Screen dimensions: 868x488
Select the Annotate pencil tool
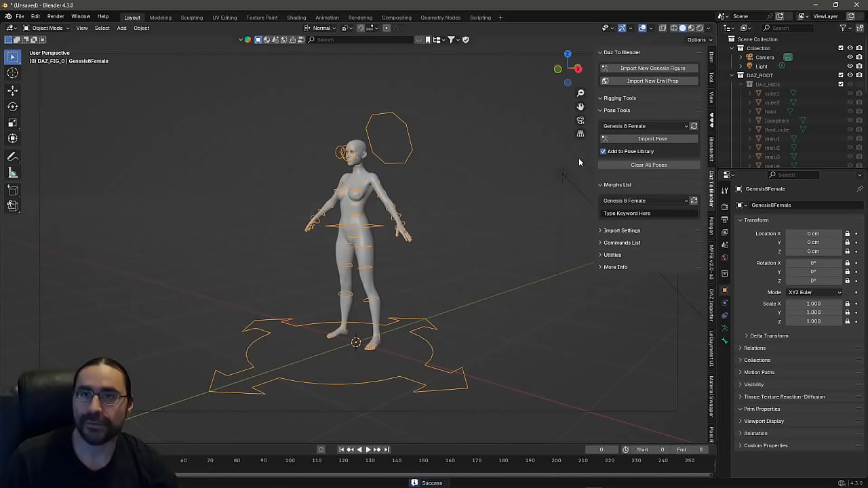click(x=13, y=157)
